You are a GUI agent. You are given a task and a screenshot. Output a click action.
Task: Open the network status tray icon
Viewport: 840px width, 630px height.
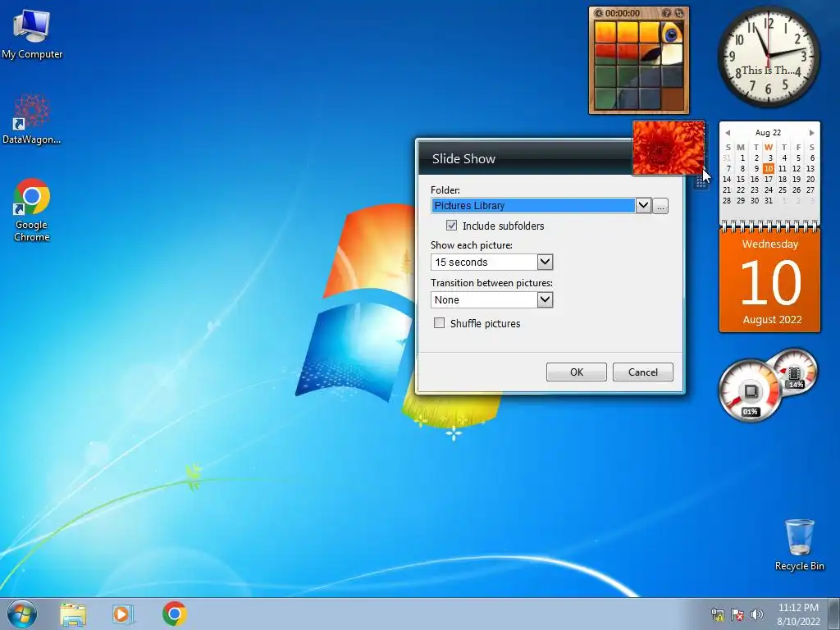point(717,615)
